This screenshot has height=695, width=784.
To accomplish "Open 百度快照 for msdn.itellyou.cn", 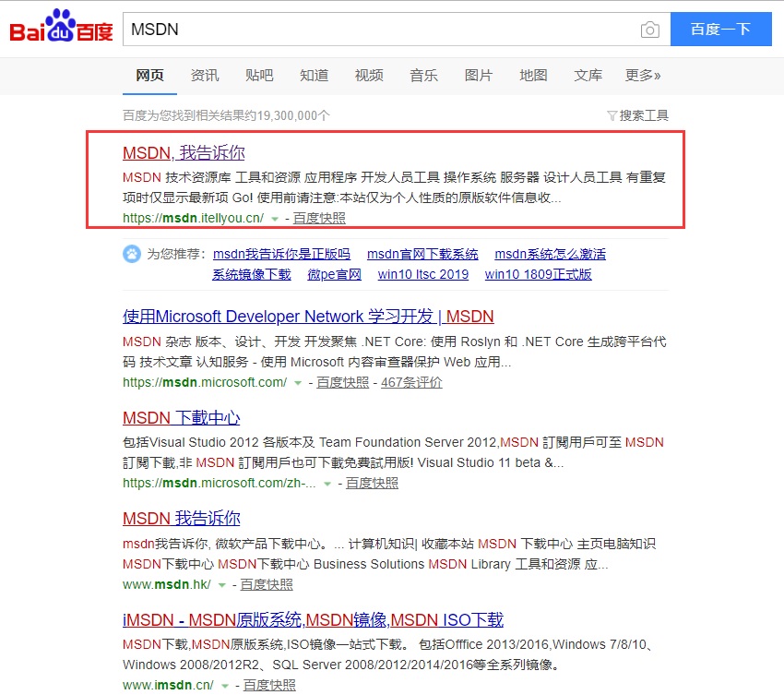I will [319, 218].
